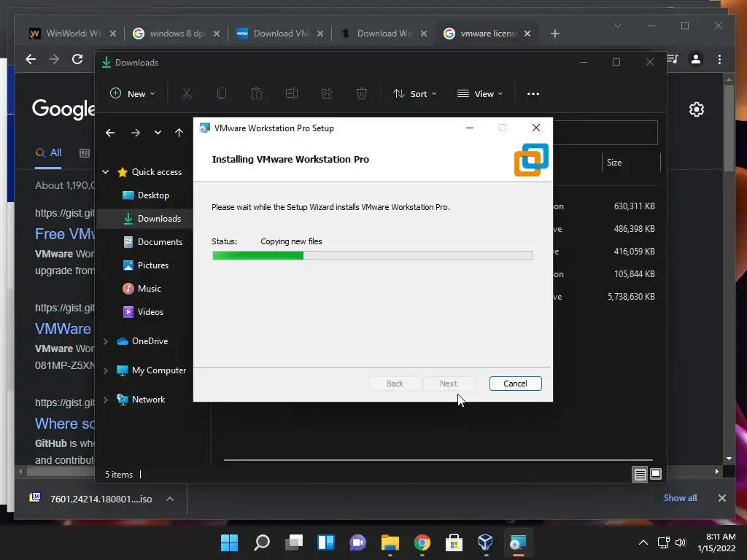The height and width of the screenshot is (560, 747).
Task: Open the Sort dropdown menu
Action: pyautogui.click(x=414, y=94)
